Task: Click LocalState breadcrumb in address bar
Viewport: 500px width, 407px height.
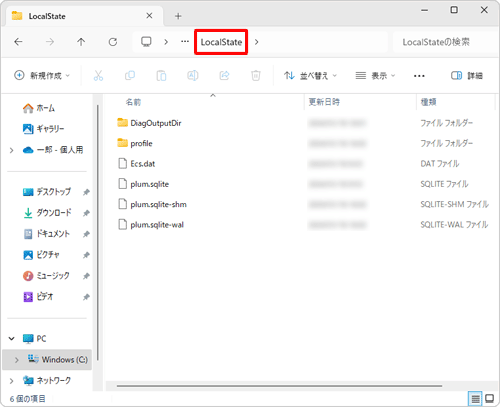Action: click(221, 42)
